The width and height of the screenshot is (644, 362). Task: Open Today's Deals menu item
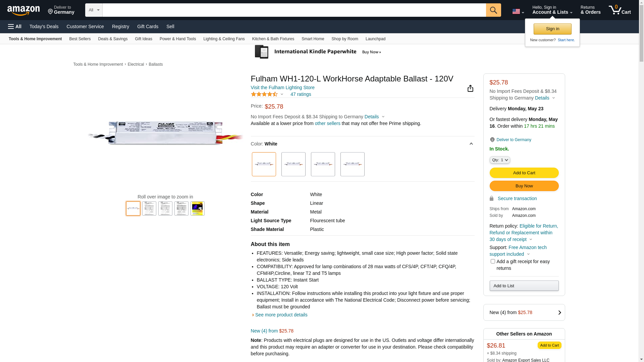pos(44,26)
